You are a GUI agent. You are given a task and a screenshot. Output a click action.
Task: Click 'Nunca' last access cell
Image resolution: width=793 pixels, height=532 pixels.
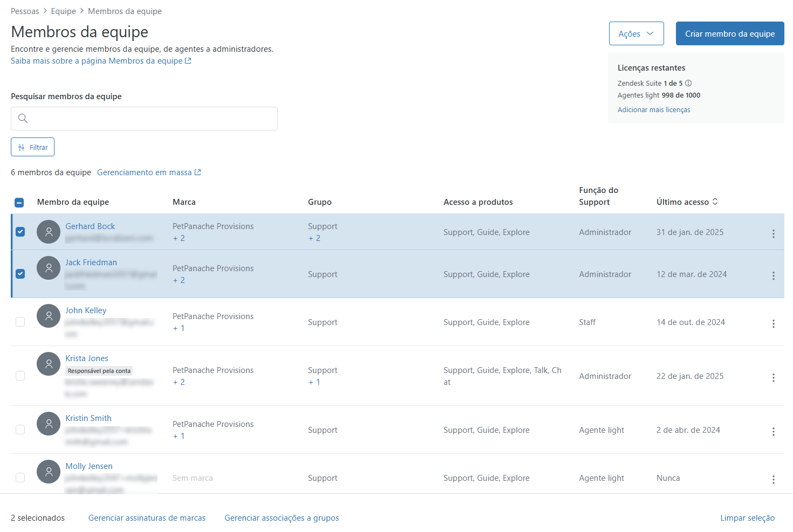[668, 478]
